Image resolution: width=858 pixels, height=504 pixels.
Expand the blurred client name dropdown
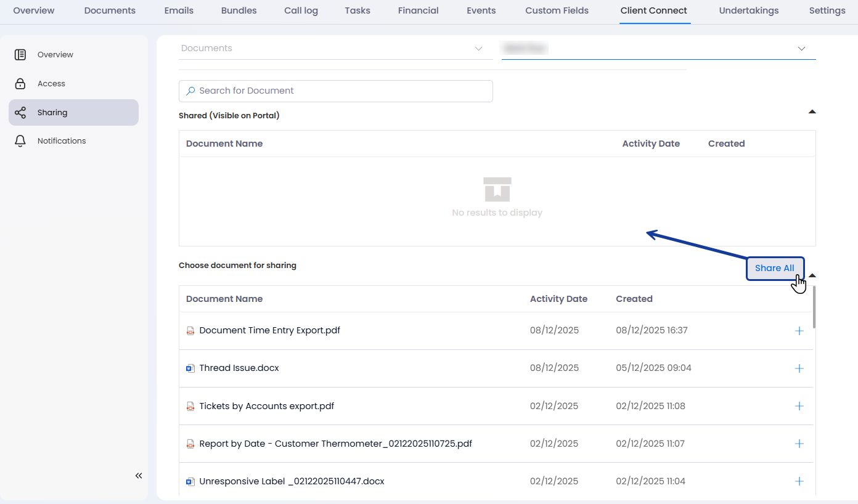pos(658,49)
